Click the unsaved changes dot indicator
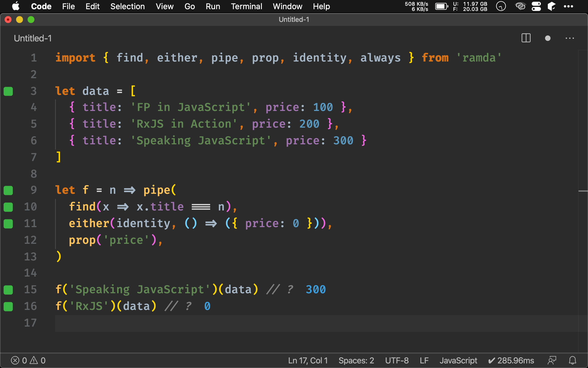Image resolution: width=588 pixels, height=368 pixels. point(548,38)
